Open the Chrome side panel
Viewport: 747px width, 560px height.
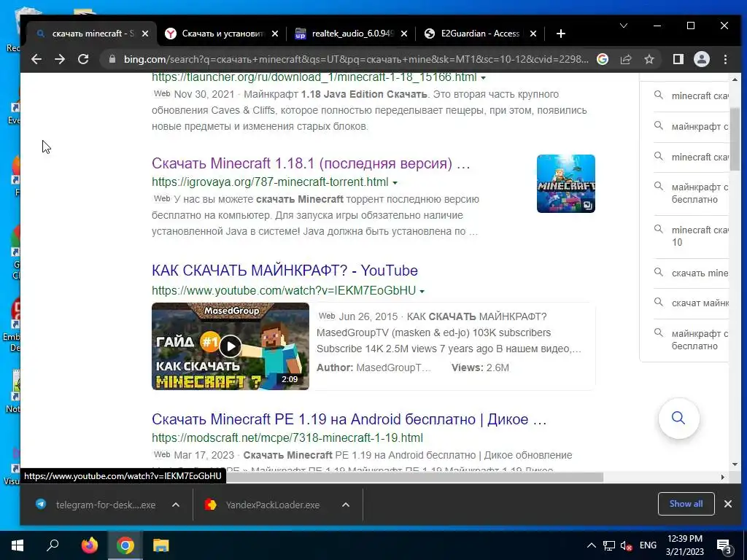click(678, 59)
